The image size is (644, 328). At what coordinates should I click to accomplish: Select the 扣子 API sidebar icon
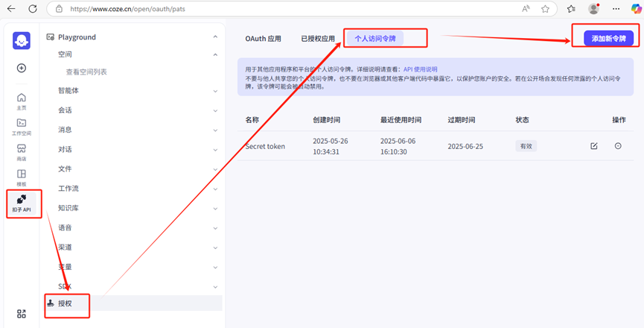[x=22, y=202]
